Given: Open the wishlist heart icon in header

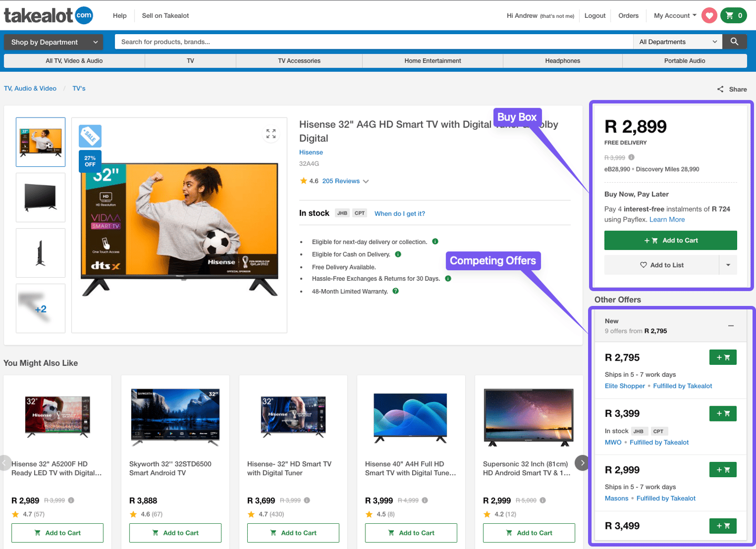Looking at the screenshot, I should click(709, 15).
